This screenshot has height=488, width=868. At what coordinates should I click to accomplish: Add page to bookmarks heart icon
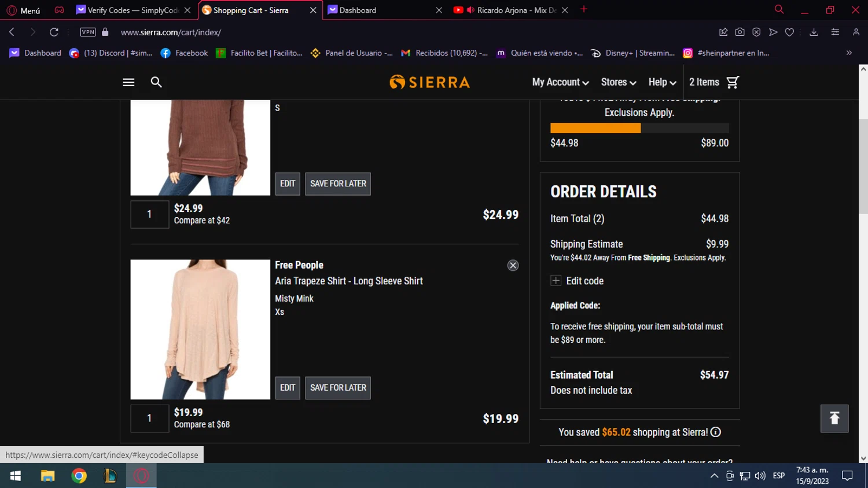789,32
